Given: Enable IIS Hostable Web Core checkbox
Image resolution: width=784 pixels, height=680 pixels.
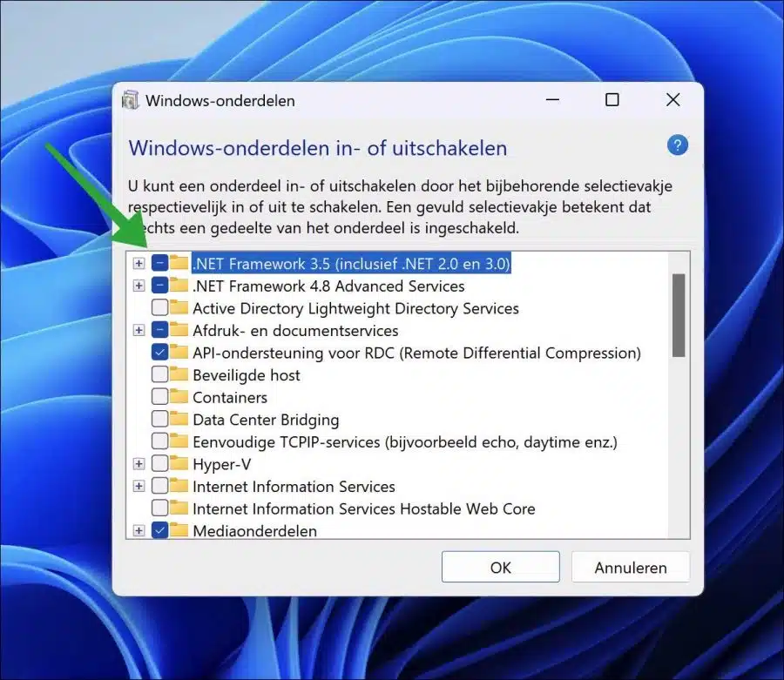Looking at the screenshot, I should click(159, 508).
